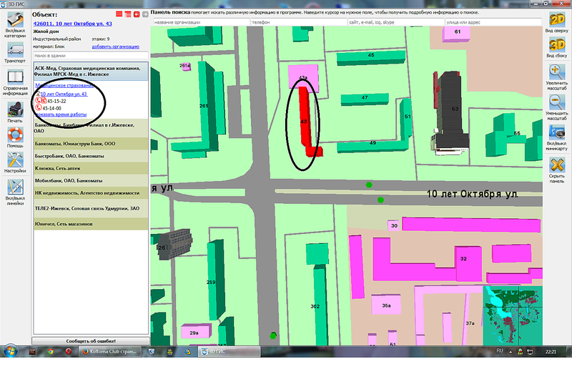This screenshot has height=392, width=572.
Task: Open Chrome from the taskbar
Action: click(50, 351)
